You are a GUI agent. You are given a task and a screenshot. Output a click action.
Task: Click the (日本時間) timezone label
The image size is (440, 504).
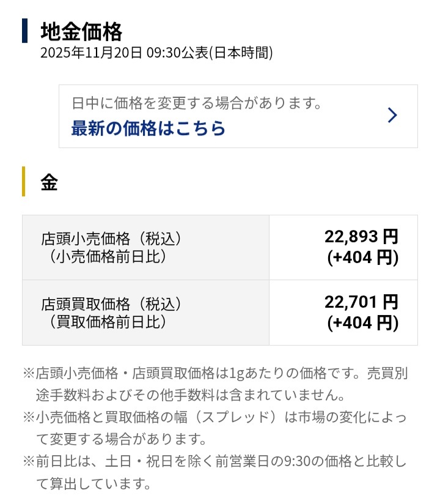point(241,53)
